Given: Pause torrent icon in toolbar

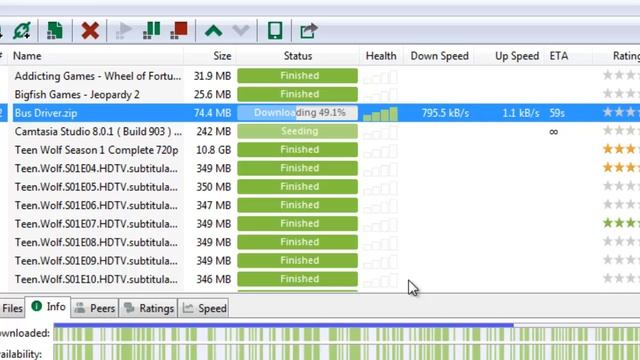Looking at the screenshot, I should pos(151,31).
